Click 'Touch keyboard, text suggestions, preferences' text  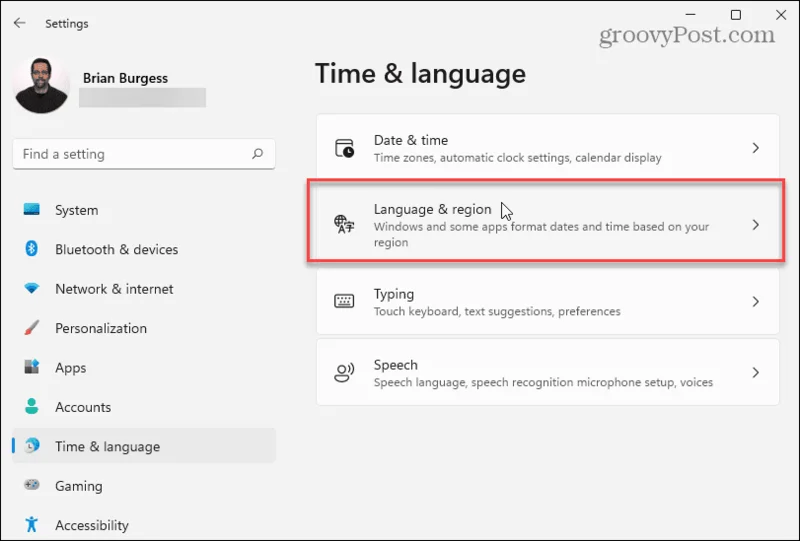coord(497,311)
